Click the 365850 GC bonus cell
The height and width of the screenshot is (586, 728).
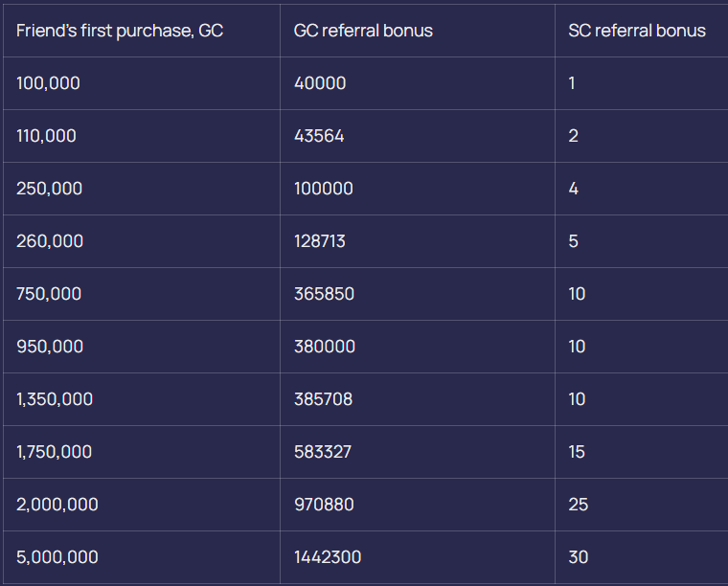[x=324, y=294]
